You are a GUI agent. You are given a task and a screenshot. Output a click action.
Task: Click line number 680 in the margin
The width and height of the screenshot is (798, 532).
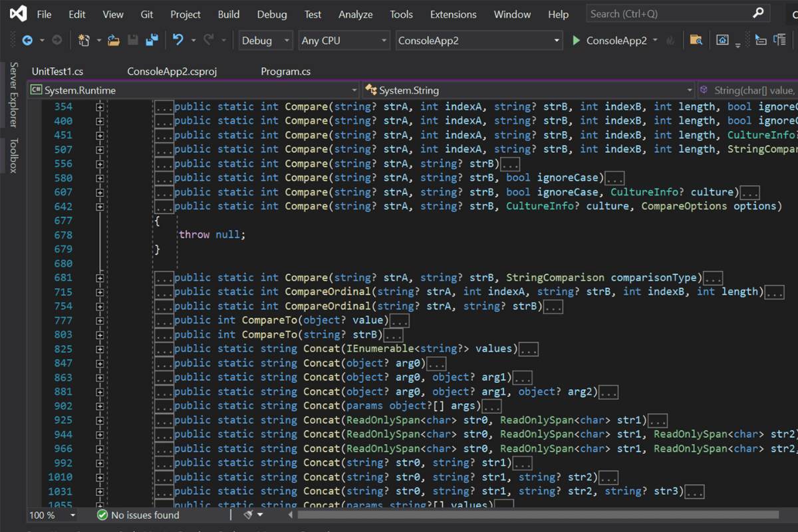(x=63, y=263)
